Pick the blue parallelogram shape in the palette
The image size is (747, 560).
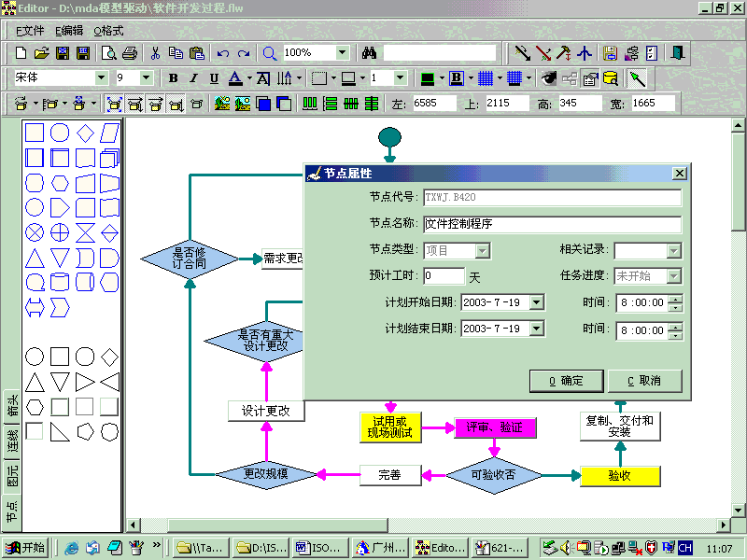coord(109,133)
